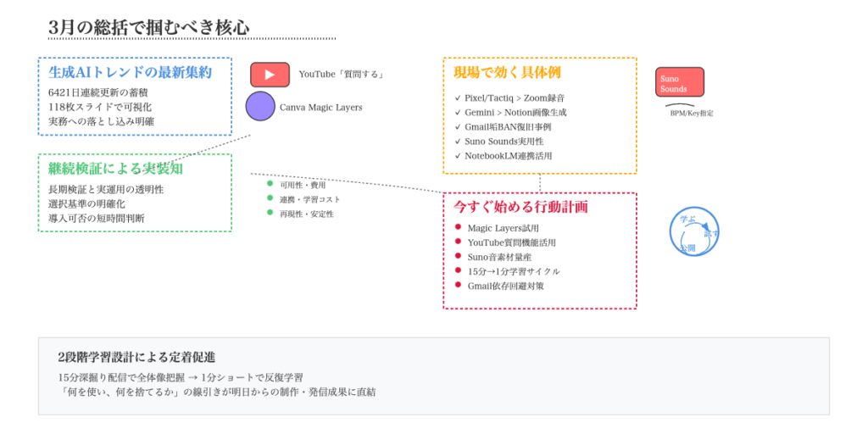This screenshot has height=434, width=868.
Task: Click the blue learning cycle circle icon
Action: click(694, 231)
